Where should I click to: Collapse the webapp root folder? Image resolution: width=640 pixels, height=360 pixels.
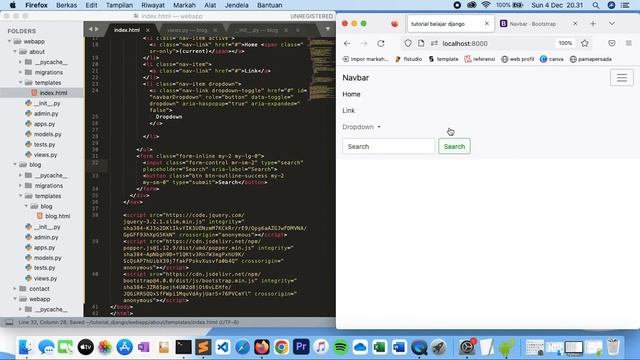point(9,41)
